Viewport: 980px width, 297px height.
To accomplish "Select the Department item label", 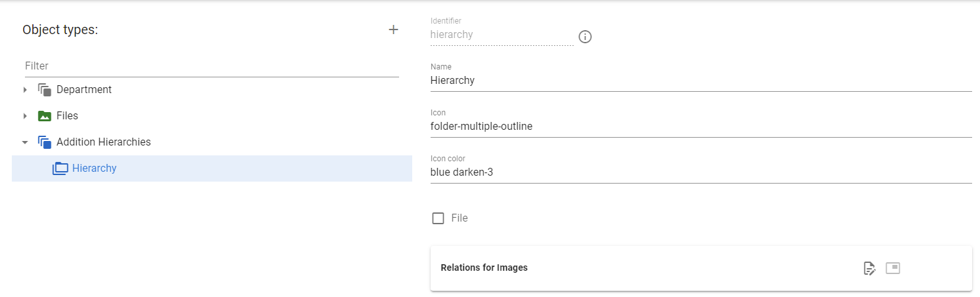I will (84, 90).
